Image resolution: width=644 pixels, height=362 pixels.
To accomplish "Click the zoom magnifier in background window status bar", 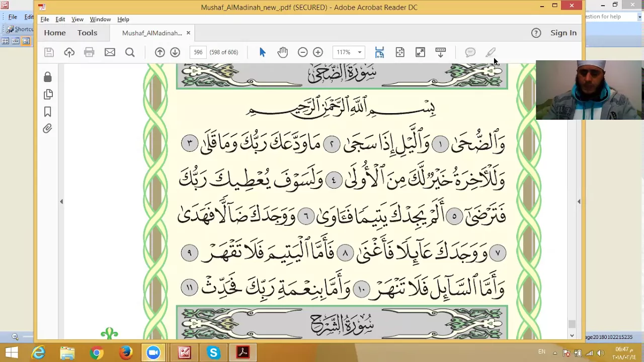I will point(15,337).
